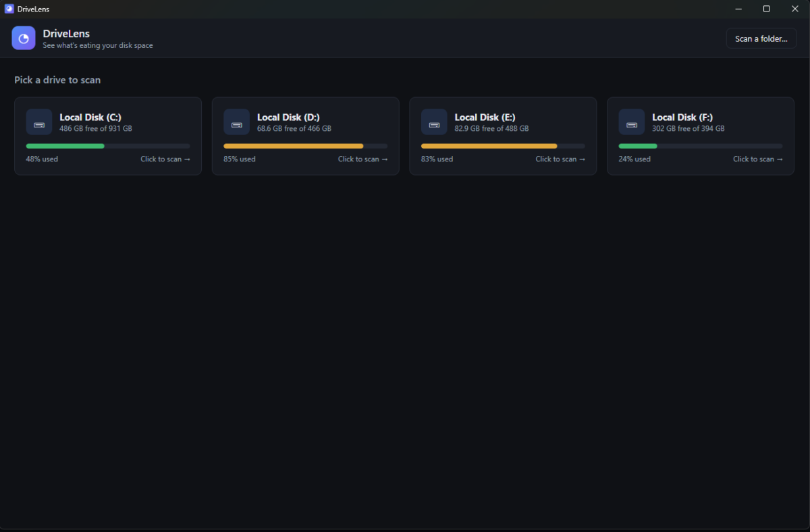Click the "85% used" label
810x532 pixels.
coord(240,159)
